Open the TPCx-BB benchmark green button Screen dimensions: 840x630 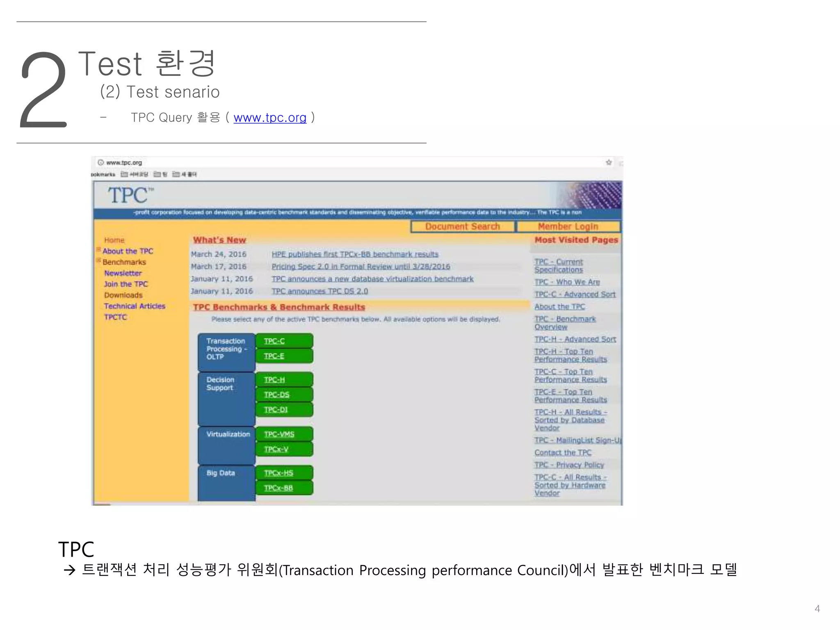click(x=284, y=488)
